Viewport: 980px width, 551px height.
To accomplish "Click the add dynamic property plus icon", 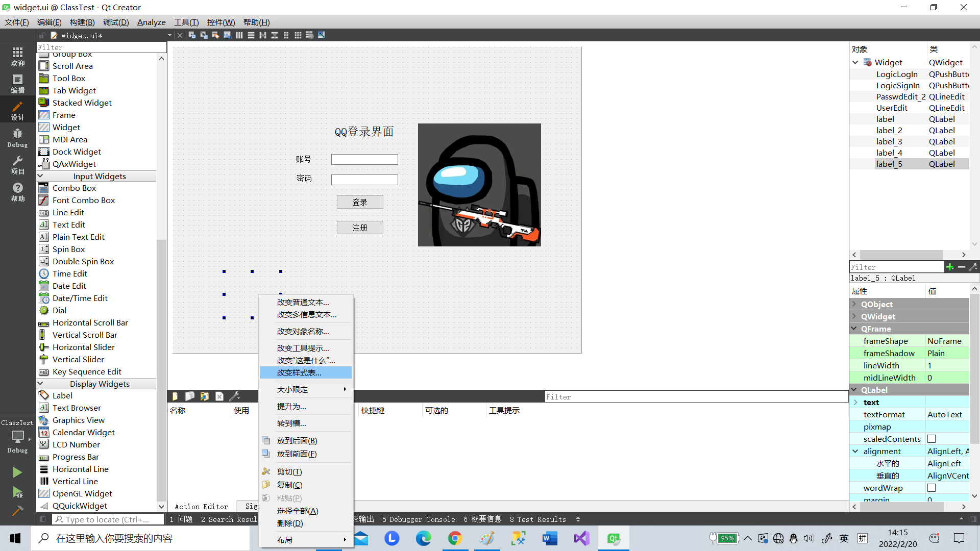I will point(950,267).
